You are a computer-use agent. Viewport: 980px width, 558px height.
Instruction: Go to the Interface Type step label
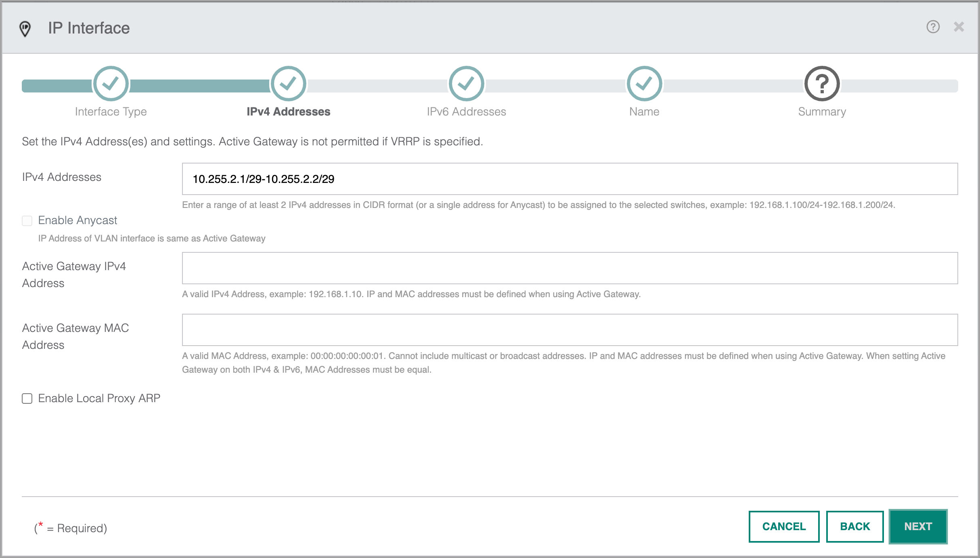pyautogui.click(x=111, y=112)
